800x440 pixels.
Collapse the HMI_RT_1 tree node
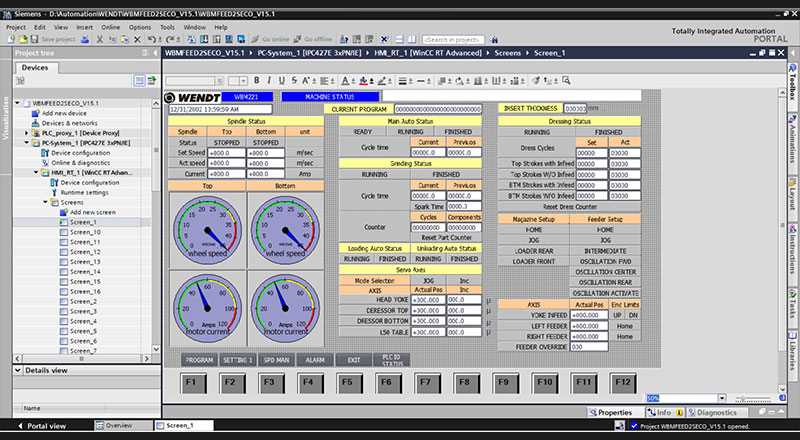[x=36, y=173]
